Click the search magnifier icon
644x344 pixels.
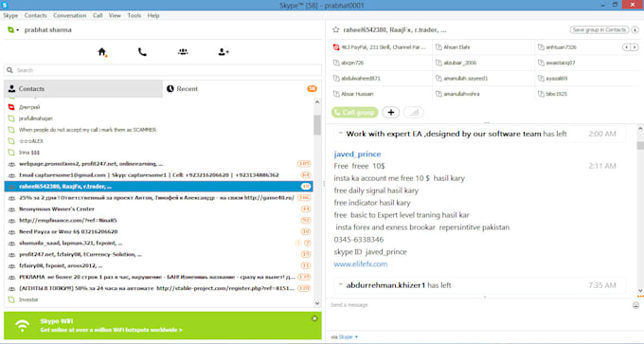click(x=9, y=70)
